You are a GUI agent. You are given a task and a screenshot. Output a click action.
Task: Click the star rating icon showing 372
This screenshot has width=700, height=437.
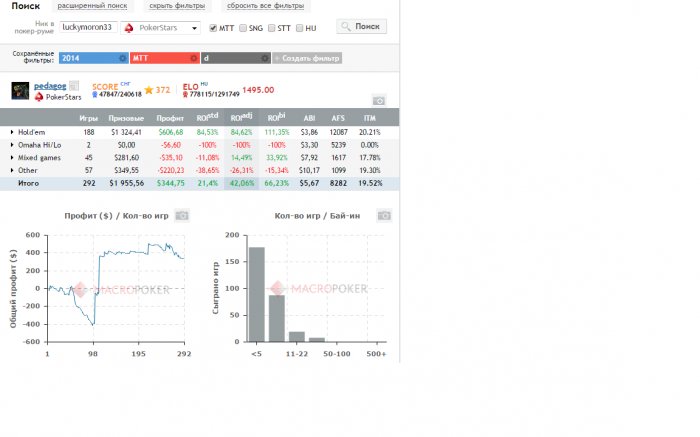pyautogui.click(x=149, y=90)
